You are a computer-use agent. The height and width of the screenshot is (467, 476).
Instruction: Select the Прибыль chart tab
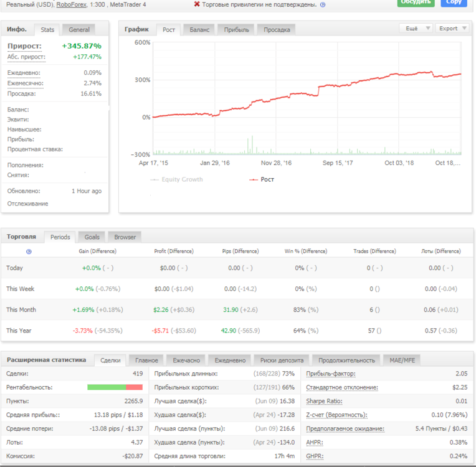(236, 30)
